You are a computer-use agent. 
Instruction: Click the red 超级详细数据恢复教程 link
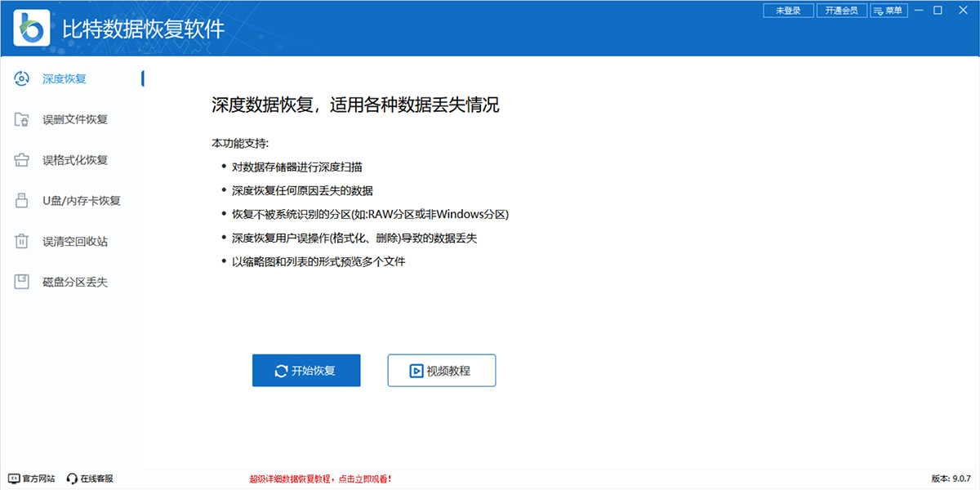pyautogui.click(x=326, y=479)
